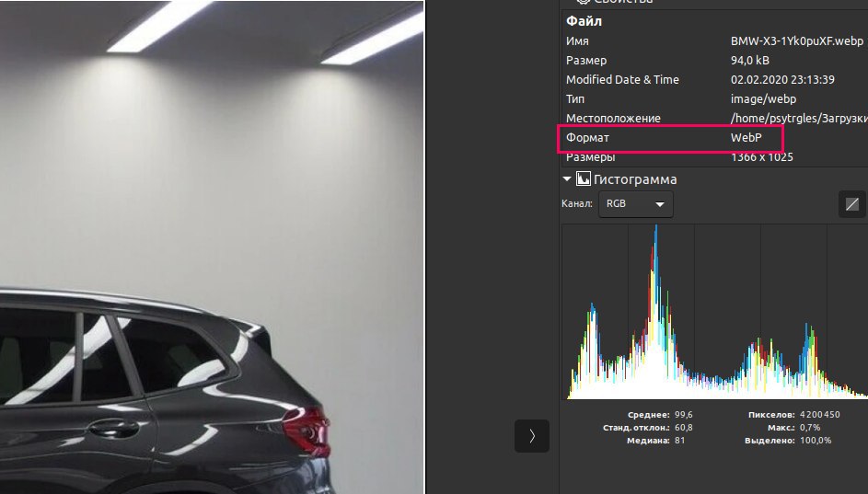Click the date value 02.02.2020 23:13:39
Image resolution: width=868 pixels, height=494 pixels.
(x=782, y=80)
